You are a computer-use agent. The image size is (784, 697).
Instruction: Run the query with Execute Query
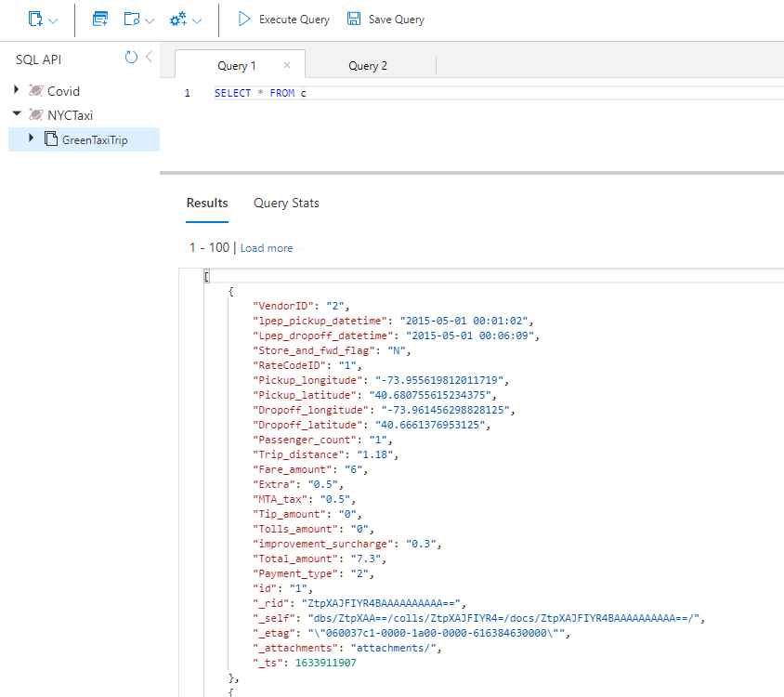point(283,19)
